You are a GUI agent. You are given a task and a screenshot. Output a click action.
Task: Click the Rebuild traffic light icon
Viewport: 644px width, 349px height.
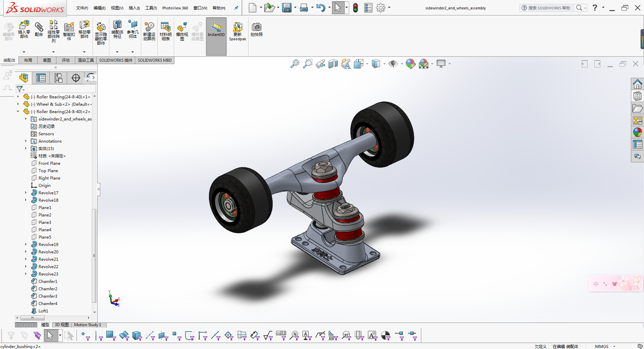tap(356, 8)
